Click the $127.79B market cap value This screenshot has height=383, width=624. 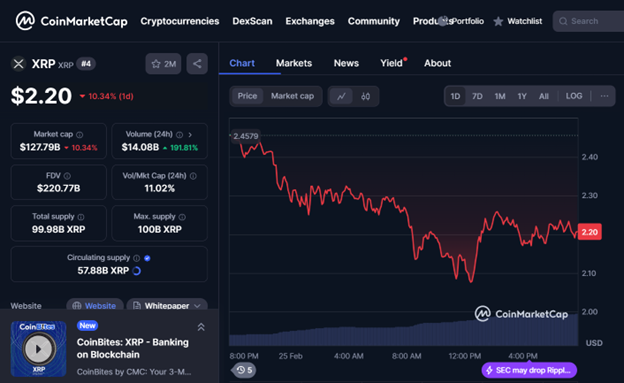point(40,147)
